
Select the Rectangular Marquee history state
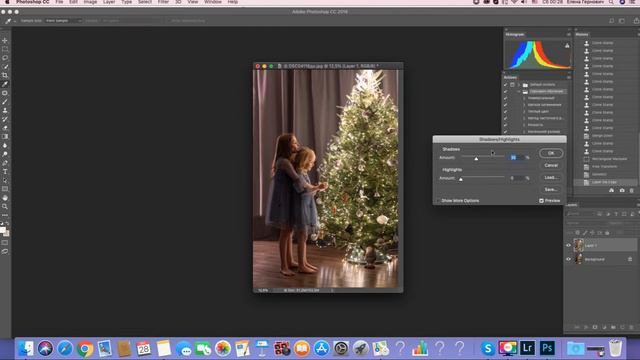[606, 159]
